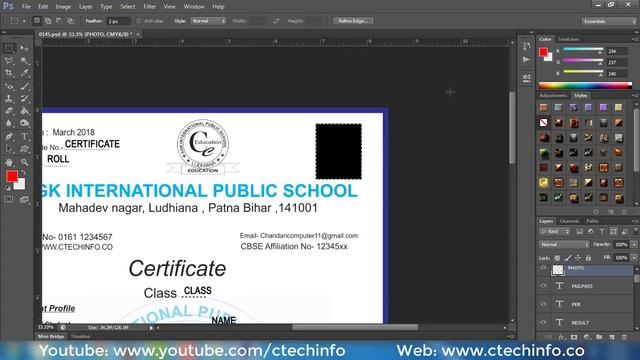
Task: Click the delete layer trash icon
Action: click(624, 337)
